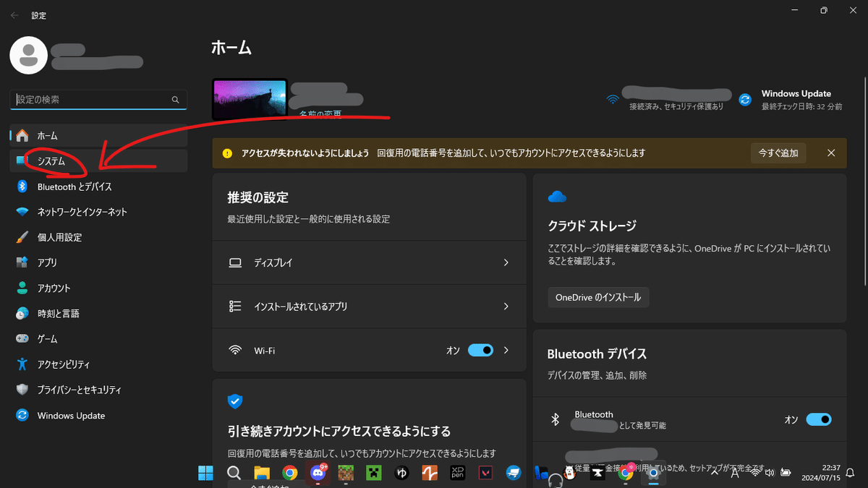Expand the Wi-Fi row chevron
868x488 pixels.
506,350
